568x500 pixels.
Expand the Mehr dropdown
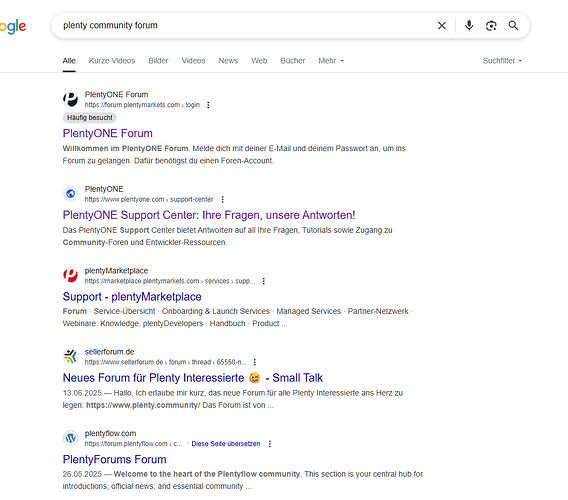tap(331, 61)
